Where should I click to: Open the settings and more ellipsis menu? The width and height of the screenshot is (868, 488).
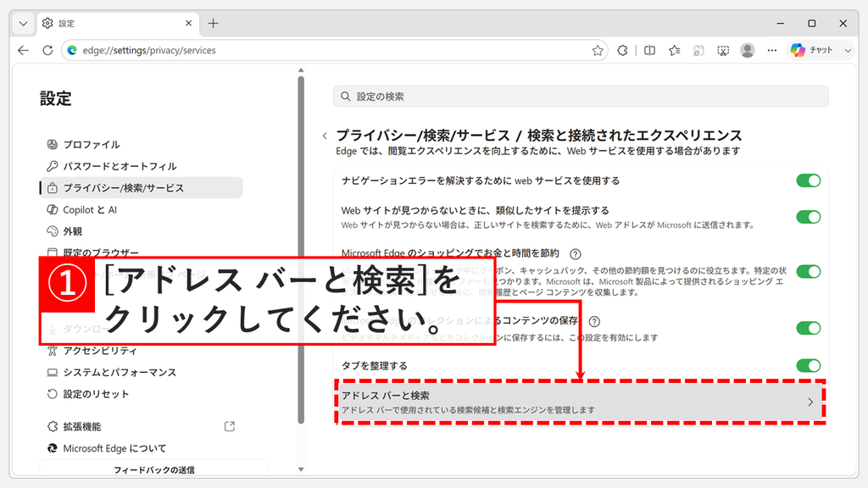(771, 50)
